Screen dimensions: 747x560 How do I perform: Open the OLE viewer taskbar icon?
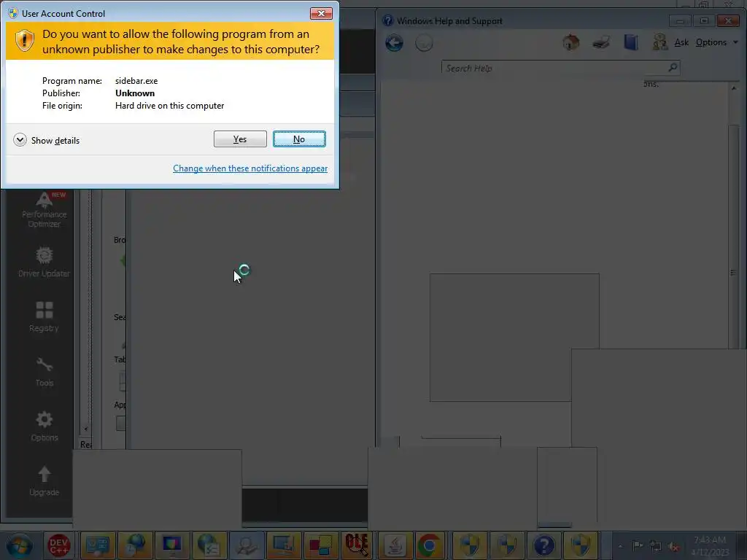[x=357, y=545]
